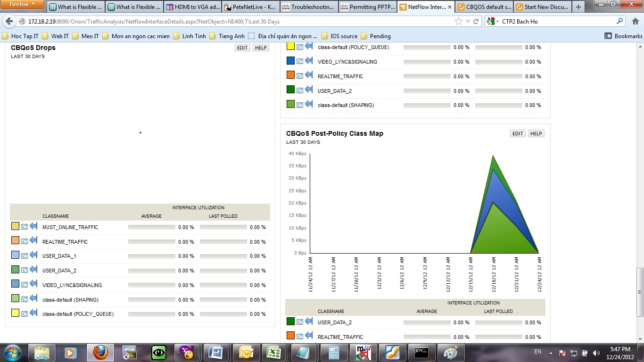Click CM icon for USER_DATA_2 in Drops panel
Image resolution: width=644 pixels, height=362 pixels.
pos(25,270)
